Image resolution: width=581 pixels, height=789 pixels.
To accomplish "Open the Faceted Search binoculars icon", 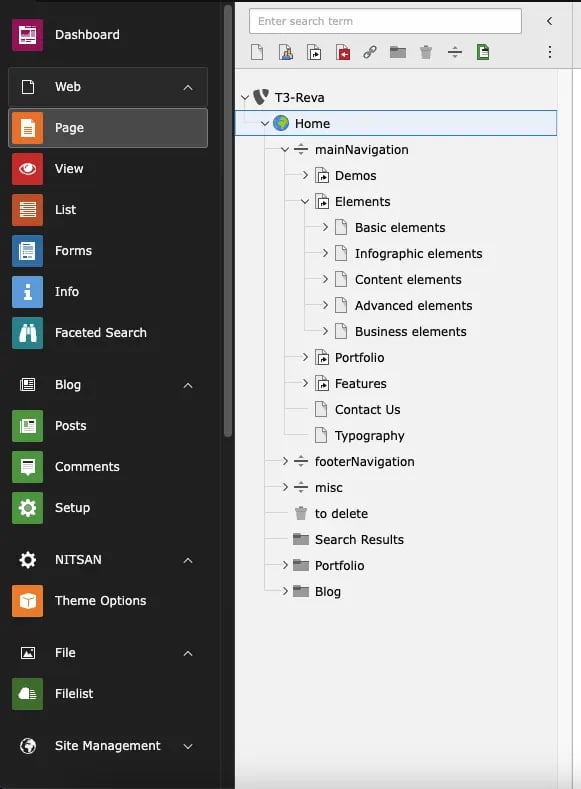I will [28, 333].
